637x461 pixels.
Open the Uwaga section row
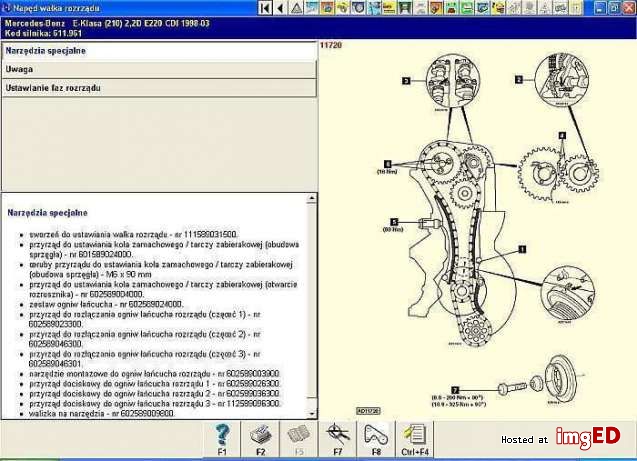(159, 69)
